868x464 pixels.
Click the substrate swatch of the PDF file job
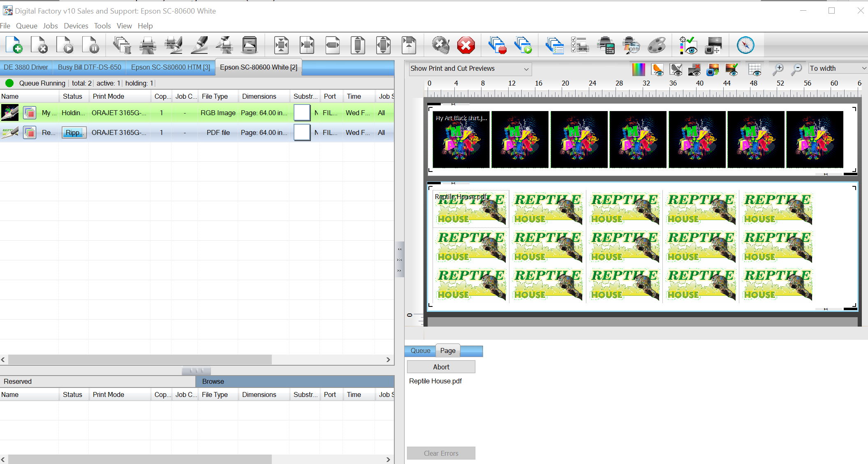(x=302, y=132)
